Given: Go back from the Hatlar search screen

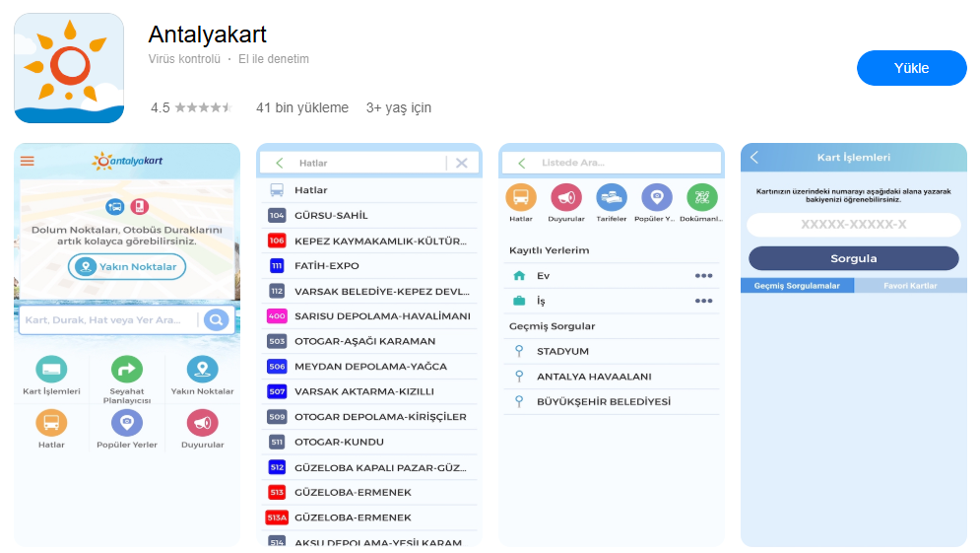Looking at the screenshot, I should pyautogui.click(x=280, y=163).
